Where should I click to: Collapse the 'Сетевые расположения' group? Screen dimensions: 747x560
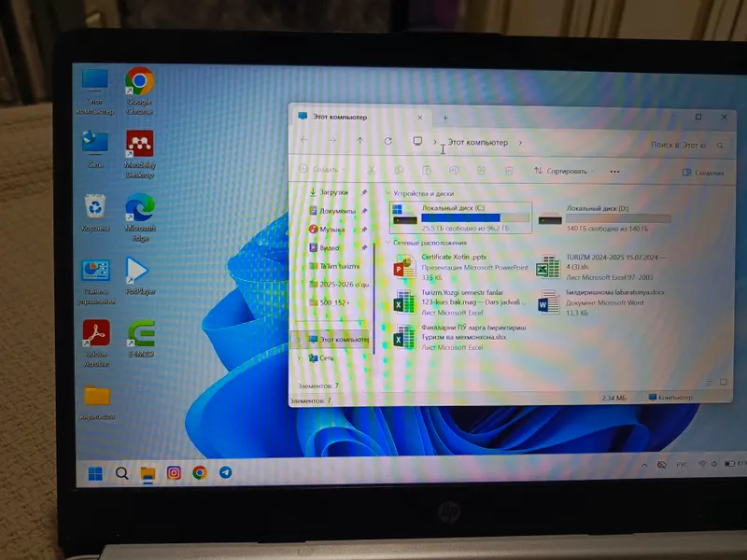pos(388,243)
